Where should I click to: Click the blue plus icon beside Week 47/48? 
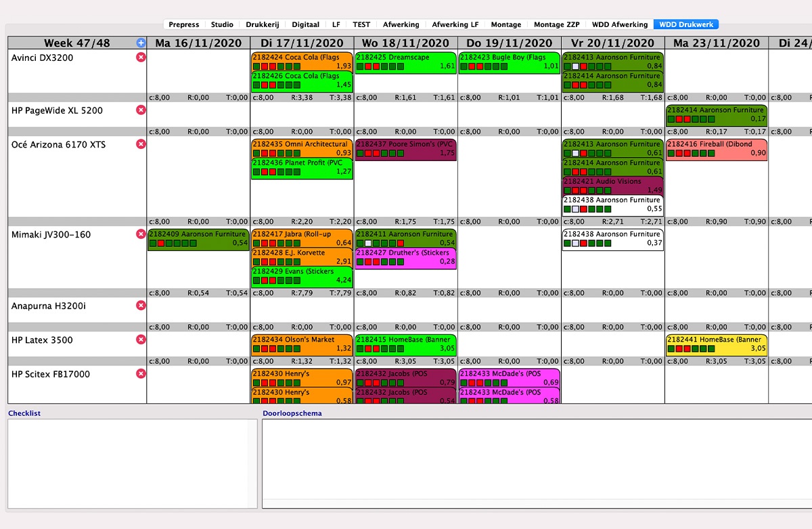click(141, 43)
